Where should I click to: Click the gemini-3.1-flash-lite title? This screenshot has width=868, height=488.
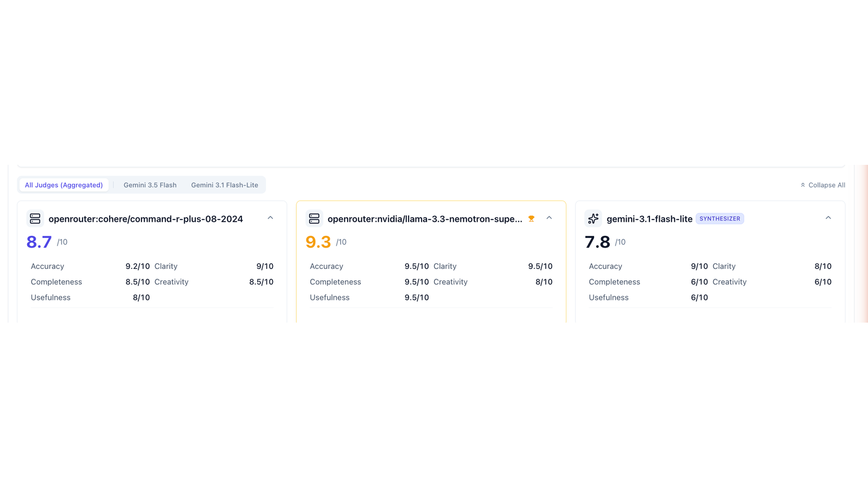pyautogui.click(x=649, y=219)
